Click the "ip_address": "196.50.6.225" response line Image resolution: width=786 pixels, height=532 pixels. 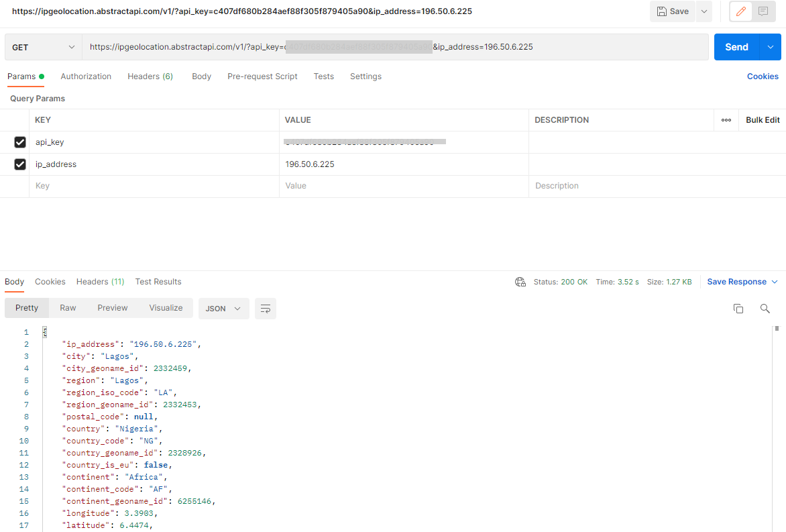131,344
